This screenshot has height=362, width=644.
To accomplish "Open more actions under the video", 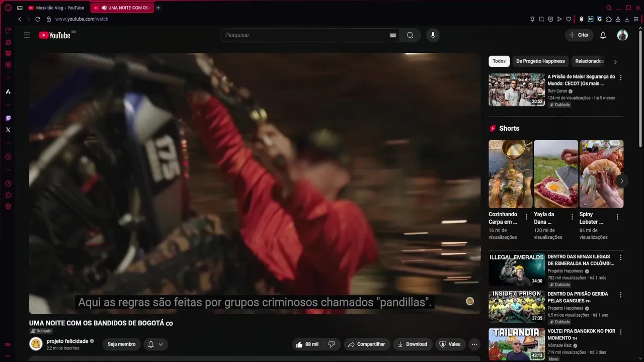I will pyautogui.click(x=474, y=344).
